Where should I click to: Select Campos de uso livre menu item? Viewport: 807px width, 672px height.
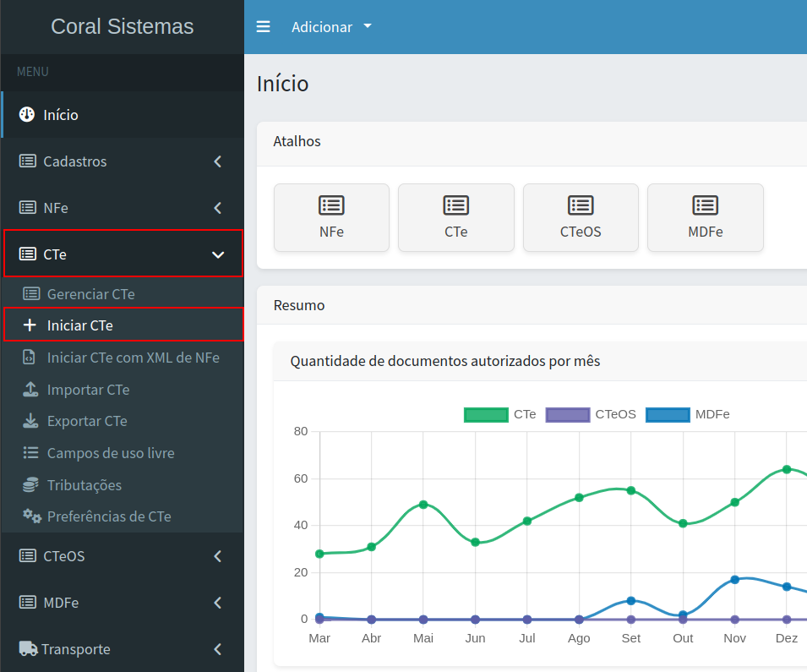point(110,453)
